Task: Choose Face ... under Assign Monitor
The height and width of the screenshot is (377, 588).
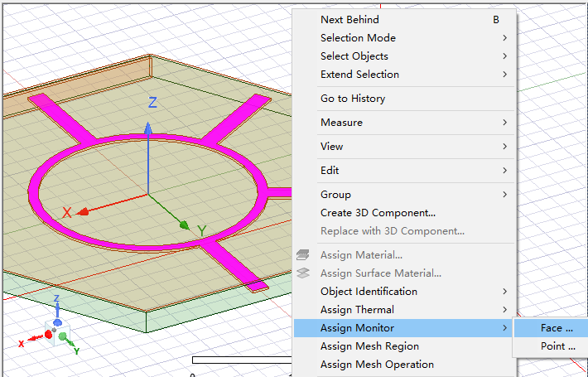Action: coord(557,328)
